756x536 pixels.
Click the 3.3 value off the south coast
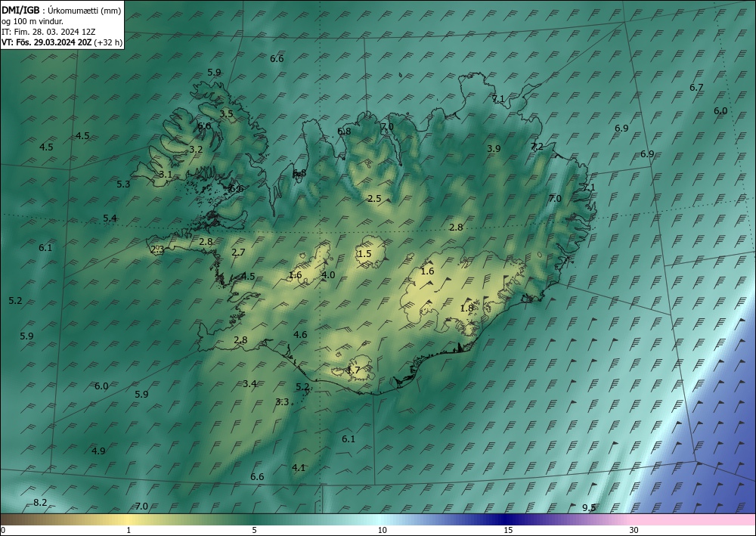(x=282, y=402)
